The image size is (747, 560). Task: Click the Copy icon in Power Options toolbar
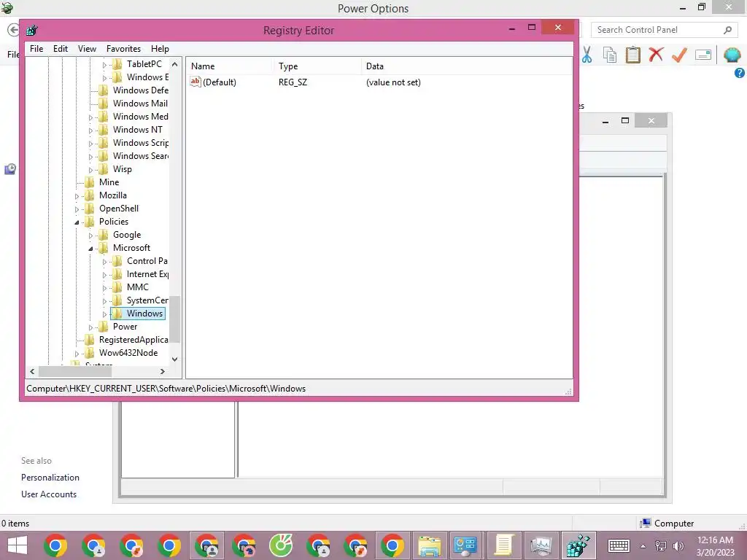610,55
